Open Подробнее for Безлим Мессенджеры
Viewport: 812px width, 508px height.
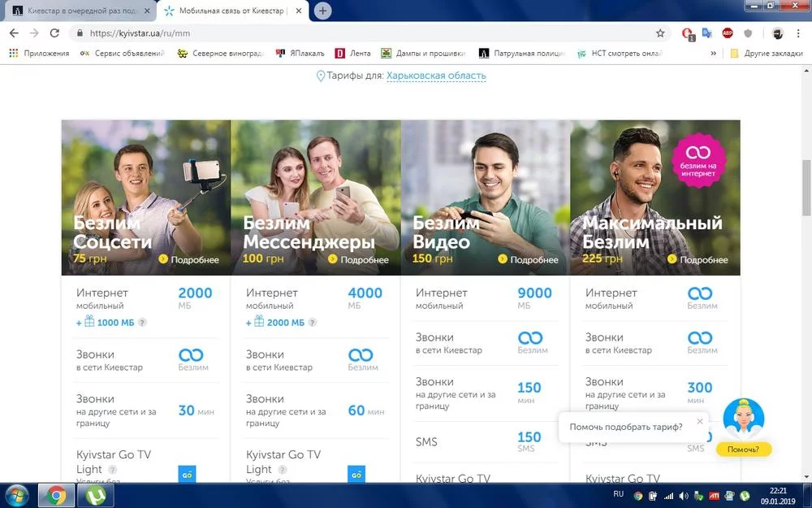click(x=358, y=259)
